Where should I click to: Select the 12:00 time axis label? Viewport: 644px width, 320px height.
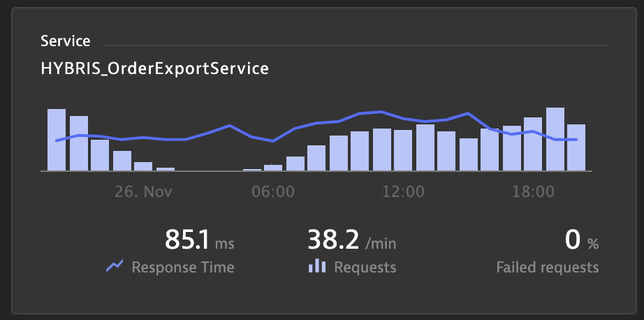click(x=404, y=191)
